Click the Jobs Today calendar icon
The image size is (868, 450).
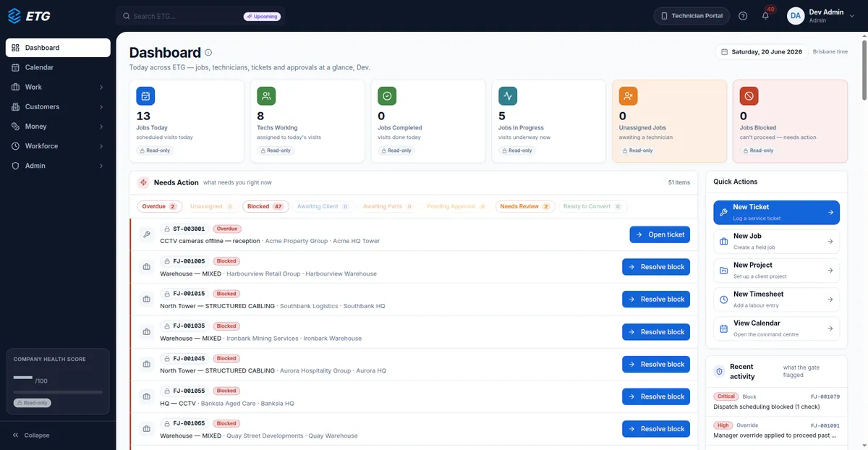point(145,95)
